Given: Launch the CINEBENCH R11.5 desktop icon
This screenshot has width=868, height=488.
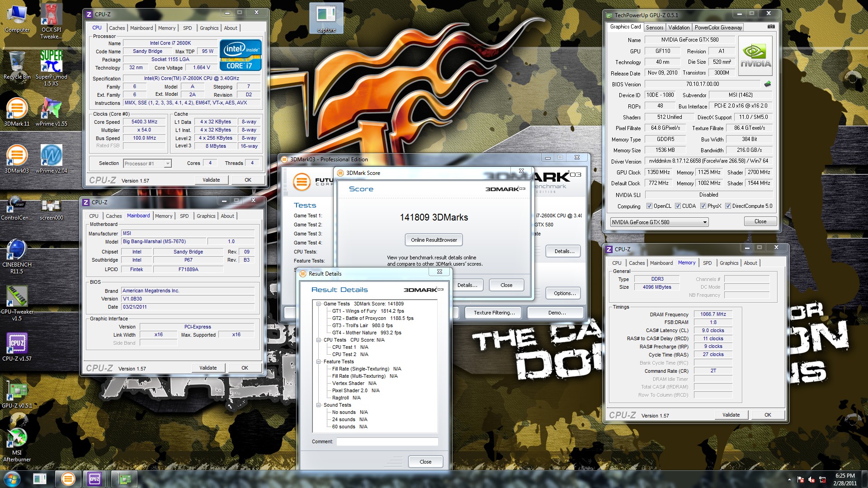Looking at the screenshot, I should [x=17, y=256].
